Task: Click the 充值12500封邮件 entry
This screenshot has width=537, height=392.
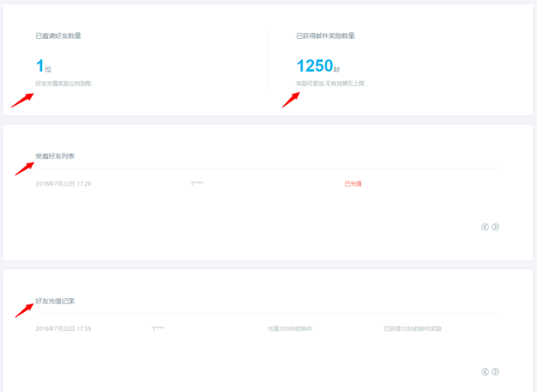Action: (290, 328)
